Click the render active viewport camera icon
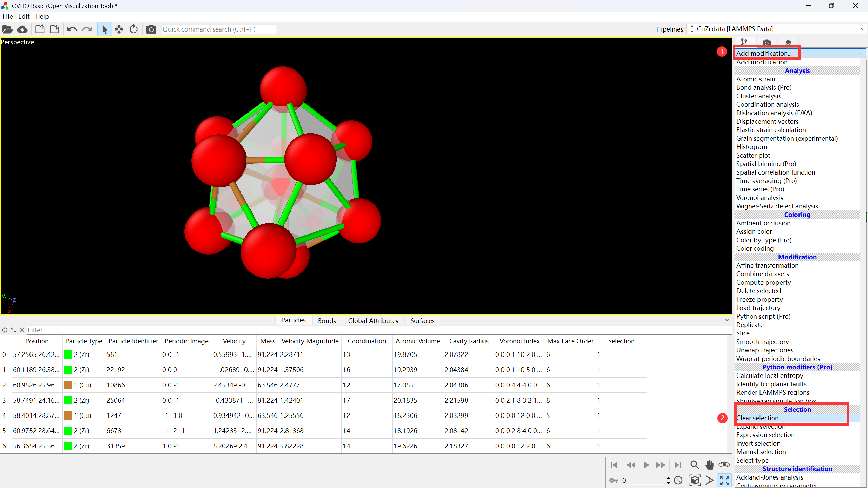Image resolution: width=868 pixels, height=488 pixels. click(151, 29)
